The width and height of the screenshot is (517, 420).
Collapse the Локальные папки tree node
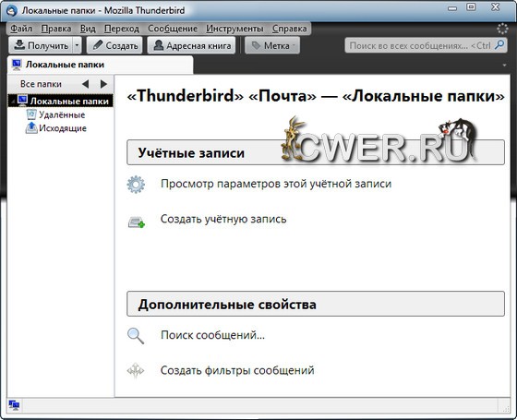tap(12, 102)
